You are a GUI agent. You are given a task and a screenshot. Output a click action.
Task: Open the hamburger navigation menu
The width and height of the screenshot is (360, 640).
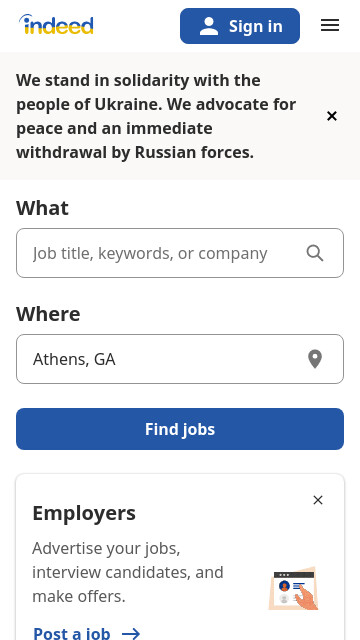tap(330, 25)
